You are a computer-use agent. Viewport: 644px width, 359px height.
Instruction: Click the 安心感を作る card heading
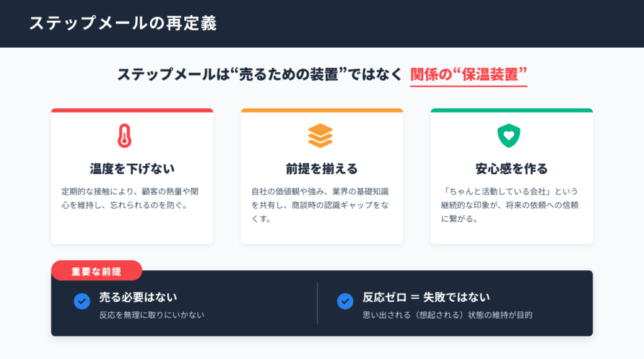pyautogui.click(x=511, y=168)
